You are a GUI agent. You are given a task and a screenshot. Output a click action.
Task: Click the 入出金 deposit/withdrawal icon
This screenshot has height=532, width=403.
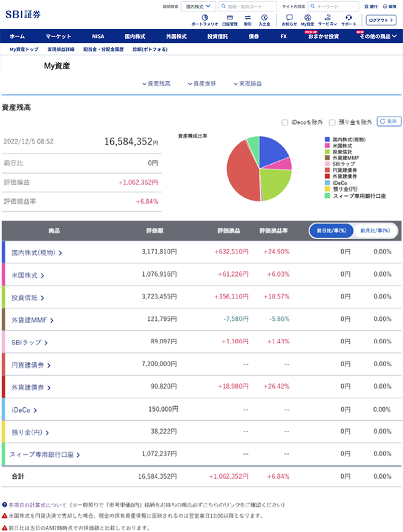[x=264, y=19]
